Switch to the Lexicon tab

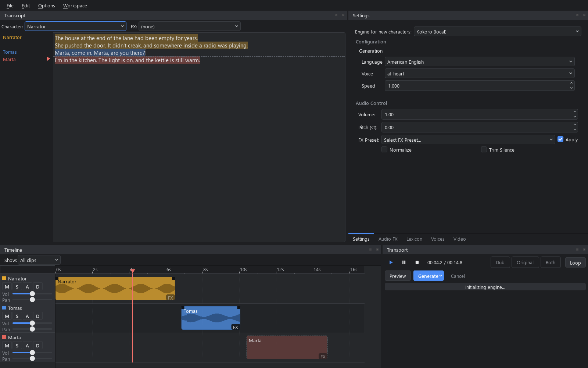(414, 239)
